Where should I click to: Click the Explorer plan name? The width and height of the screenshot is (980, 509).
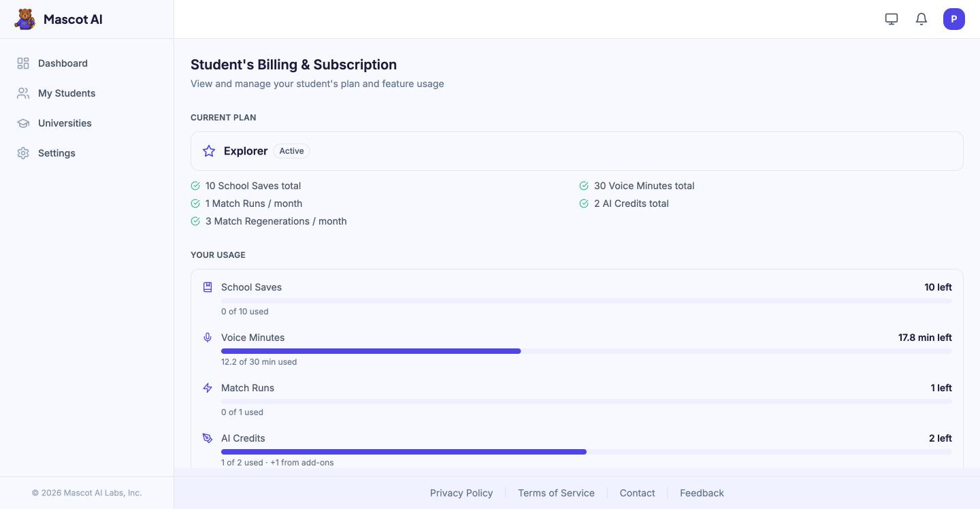pyautogui.click(x=246, y=151)
